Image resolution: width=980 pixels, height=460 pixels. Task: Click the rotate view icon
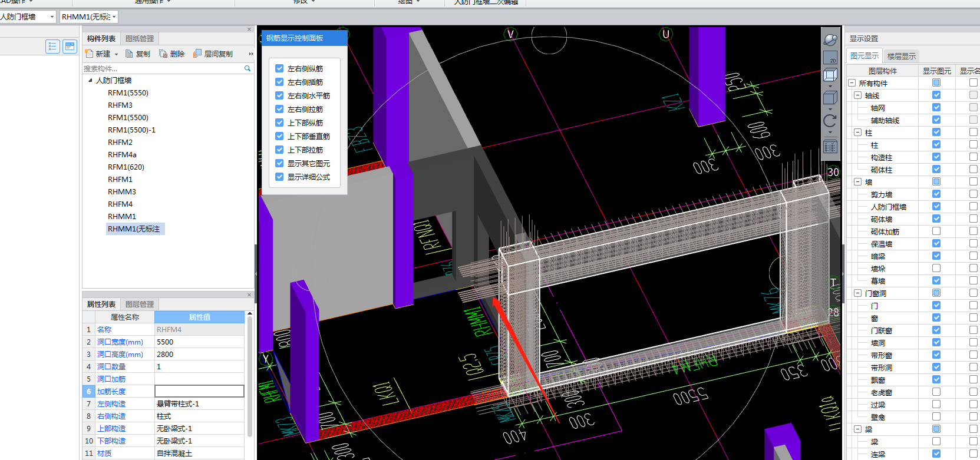coord(830,121)
